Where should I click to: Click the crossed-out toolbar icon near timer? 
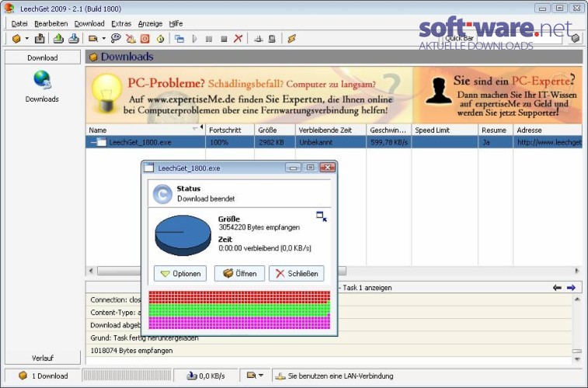pyautogui.click(x=130, y=39)
